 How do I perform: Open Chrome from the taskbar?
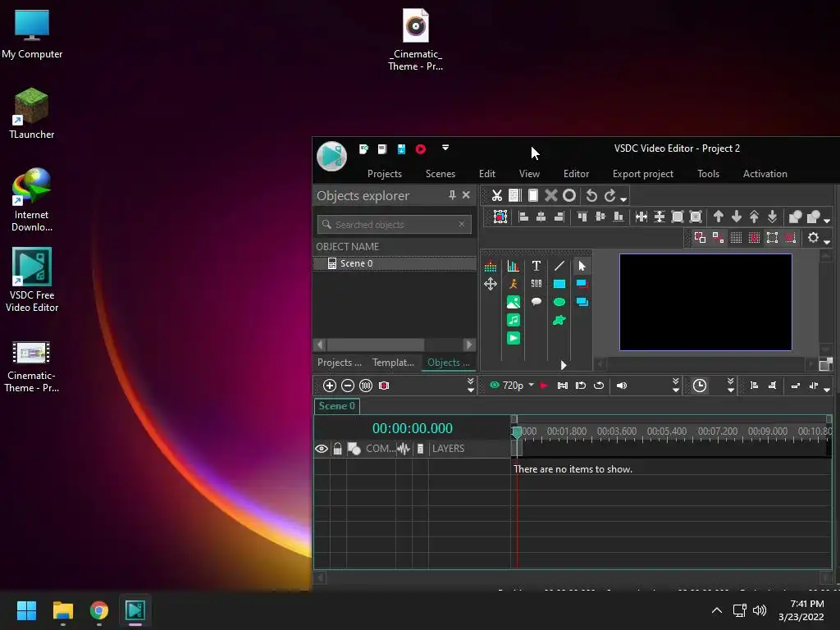99,610
